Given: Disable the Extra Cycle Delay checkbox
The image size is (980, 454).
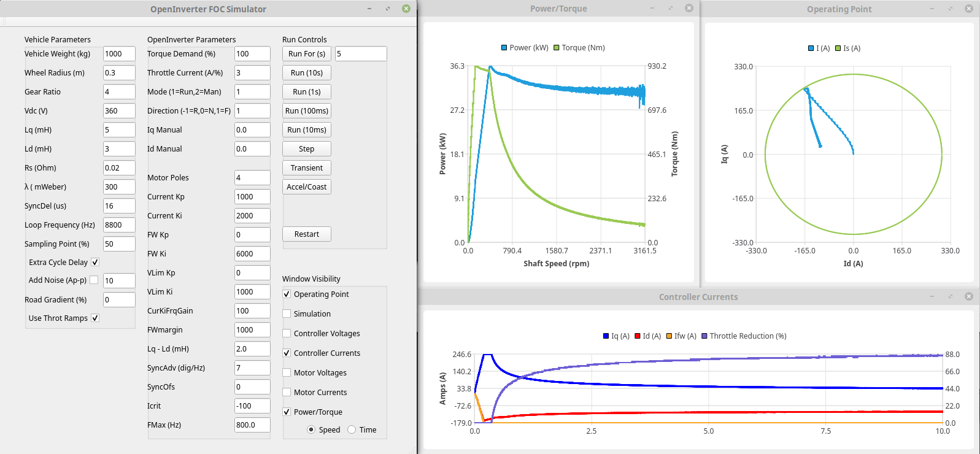Looking at the screenshot, I should coord(95,262).
